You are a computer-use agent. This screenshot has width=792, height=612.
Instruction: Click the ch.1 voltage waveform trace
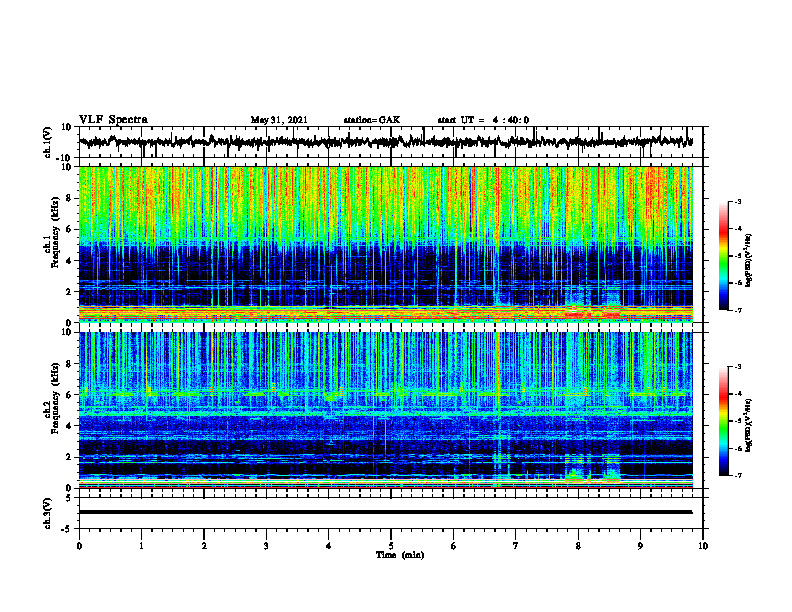[386, 142]
